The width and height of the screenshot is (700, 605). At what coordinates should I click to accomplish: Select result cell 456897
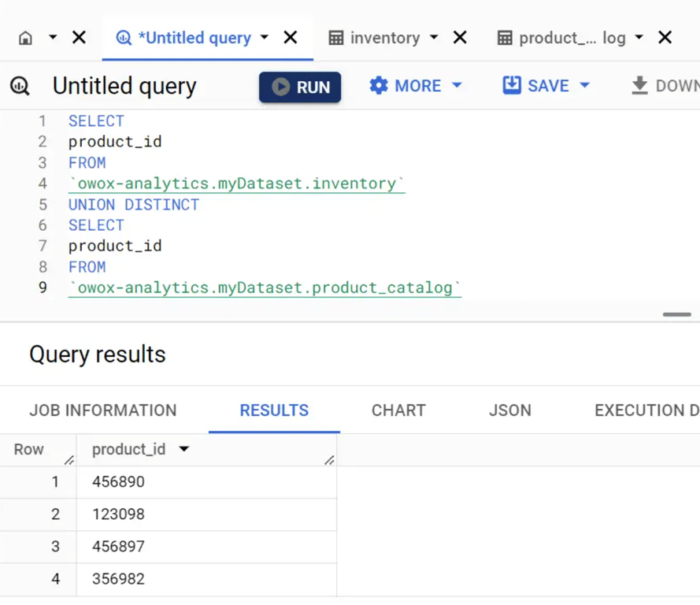[207, 547]
